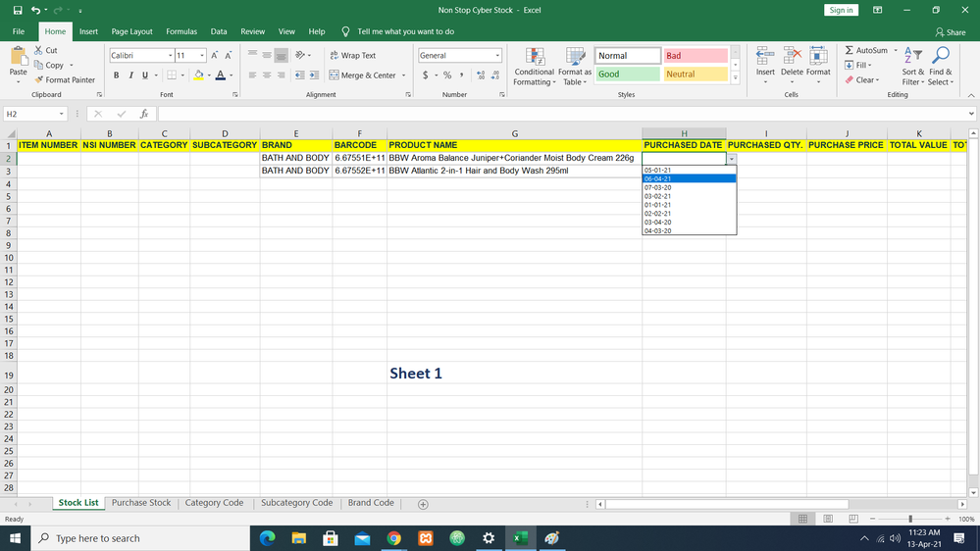Click the Font Color A swatch

tap(221, 75)
